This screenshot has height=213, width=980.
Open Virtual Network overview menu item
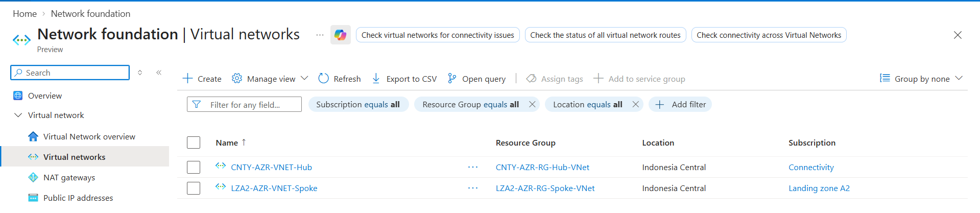click(x=89, y=137)
